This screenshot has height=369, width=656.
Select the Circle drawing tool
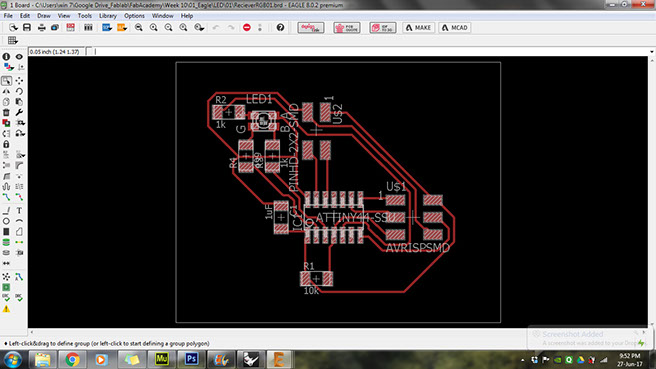click(6, 221)
